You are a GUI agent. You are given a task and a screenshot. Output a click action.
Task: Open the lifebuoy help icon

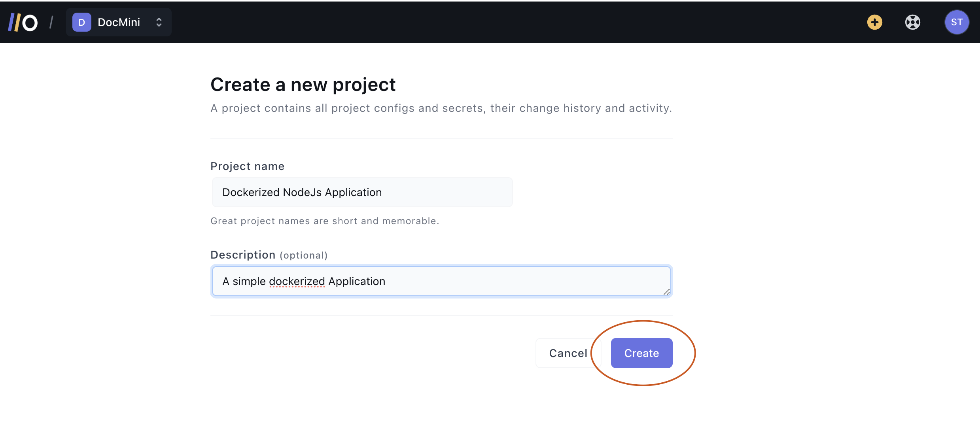point(912,22)
